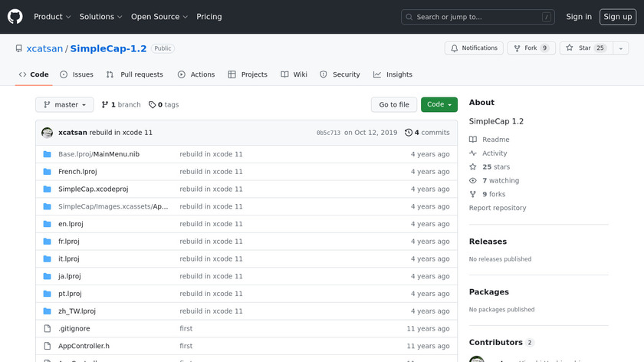Focus the Search or jump to field

coord(478,17)
